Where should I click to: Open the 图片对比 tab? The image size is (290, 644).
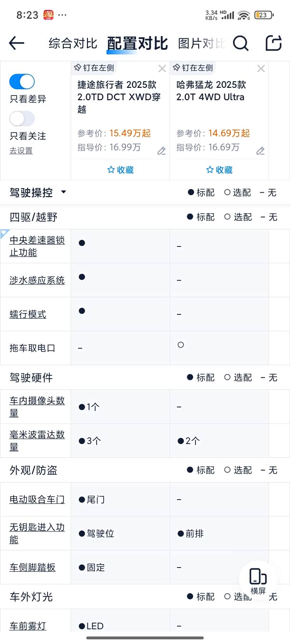pyautogui.click(x=201, y=44)
